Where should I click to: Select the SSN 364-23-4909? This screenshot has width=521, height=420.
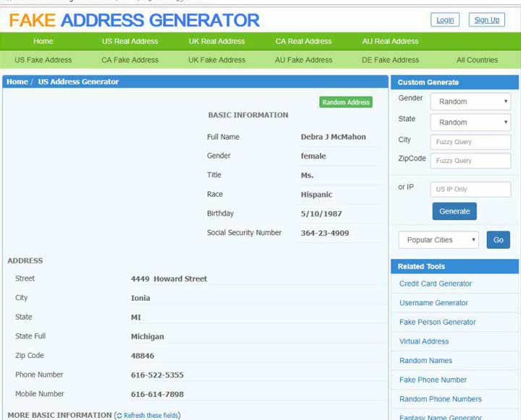pyautogui.click(x=325, y=233)
